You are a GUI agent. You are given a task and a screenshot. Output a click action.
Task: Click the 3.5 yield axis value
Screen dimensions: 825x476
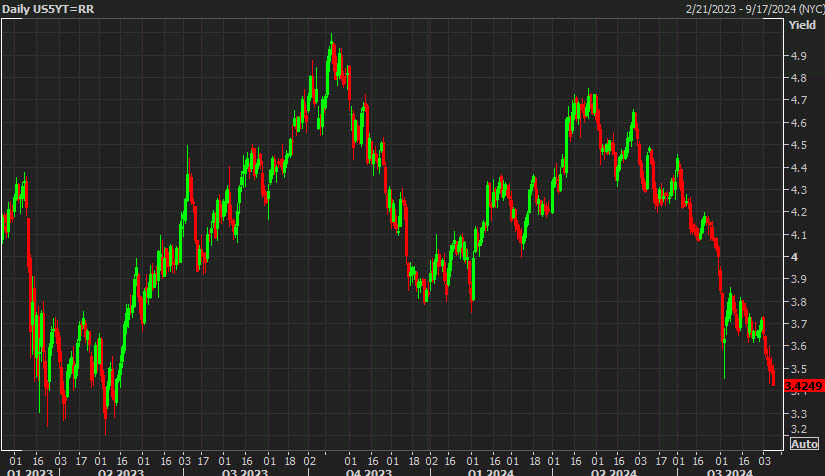point(799,369)
